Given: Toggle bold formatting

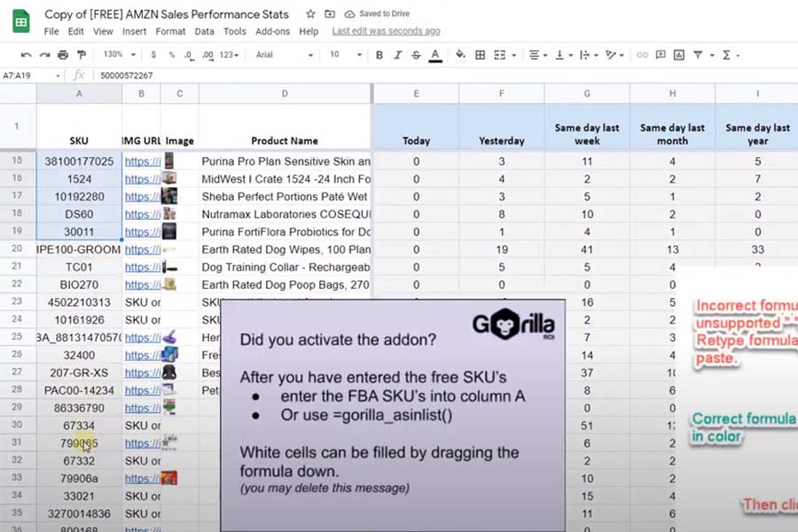Looking at the screenshot, I should (379, 55).
